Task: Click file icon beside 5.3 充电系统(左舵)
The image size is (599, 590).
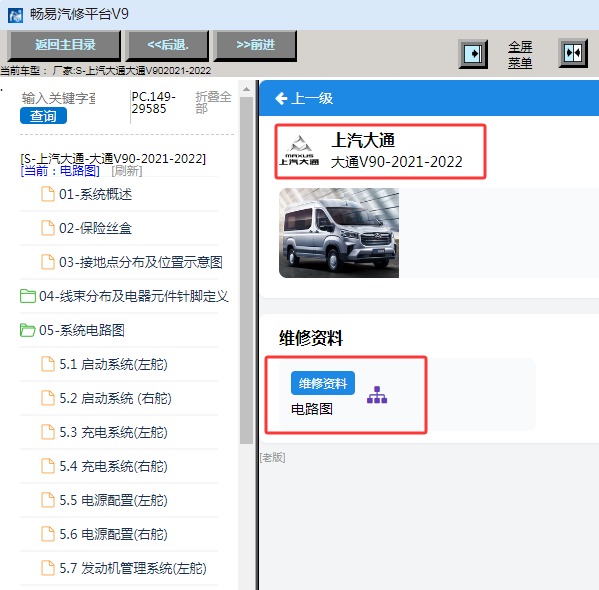Action: [x=48, y=432]
